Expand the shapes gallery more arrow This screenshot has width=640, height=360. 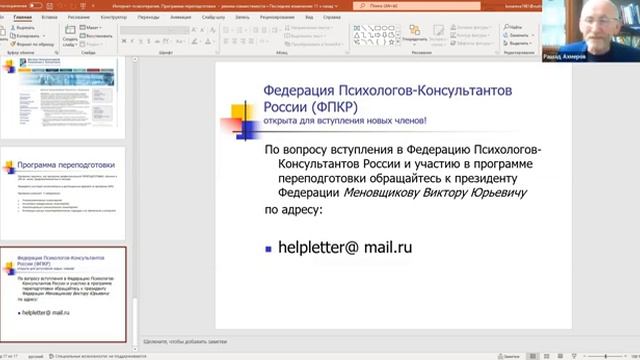[398, 42]
